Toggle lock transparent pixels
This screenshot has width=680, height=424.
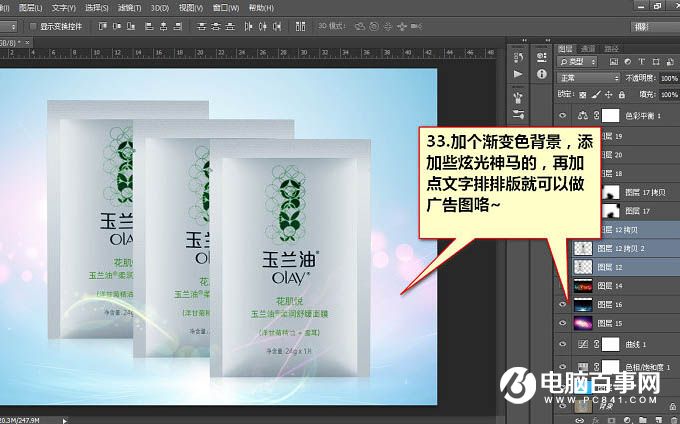pos(583,95)
